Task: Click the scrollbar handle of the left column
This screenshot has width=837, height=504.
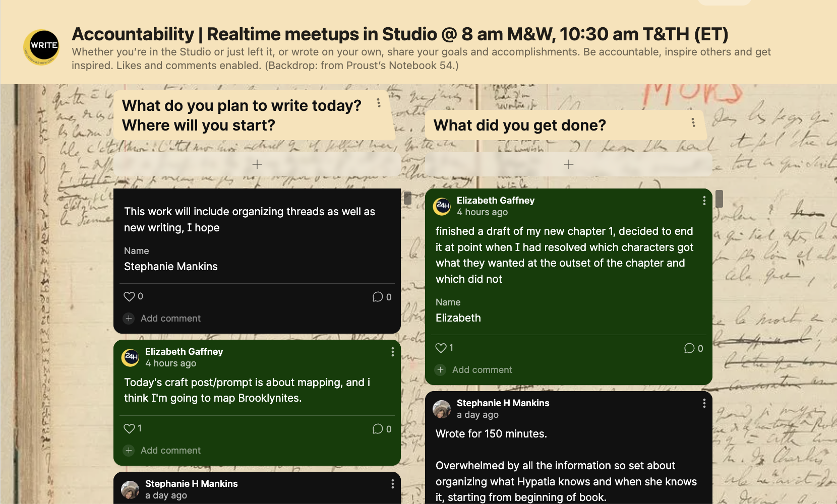Action: [x=407, y=198]
